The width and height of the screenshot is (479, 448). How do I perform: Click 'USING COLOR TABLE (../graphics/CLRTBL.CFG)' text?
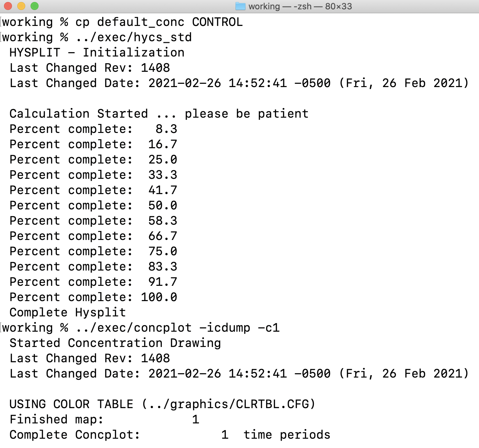[x=162, y=404]
